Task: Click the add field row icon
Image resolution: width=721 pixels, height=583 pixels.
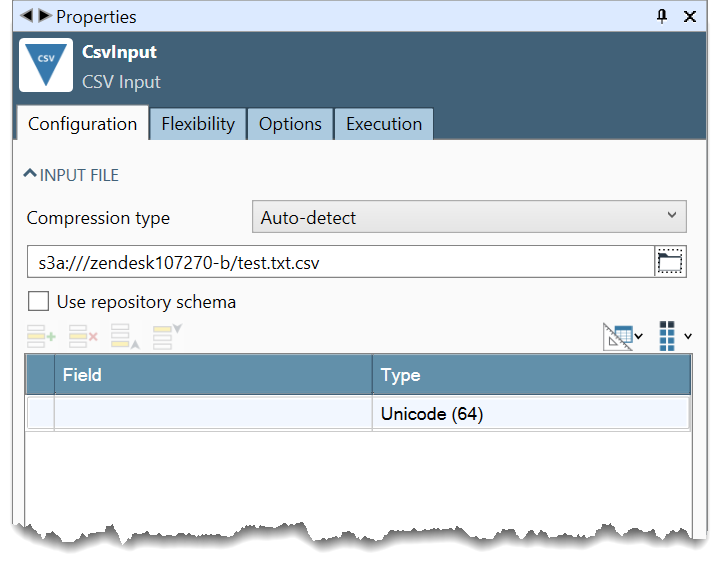Action: click(41, 337)
